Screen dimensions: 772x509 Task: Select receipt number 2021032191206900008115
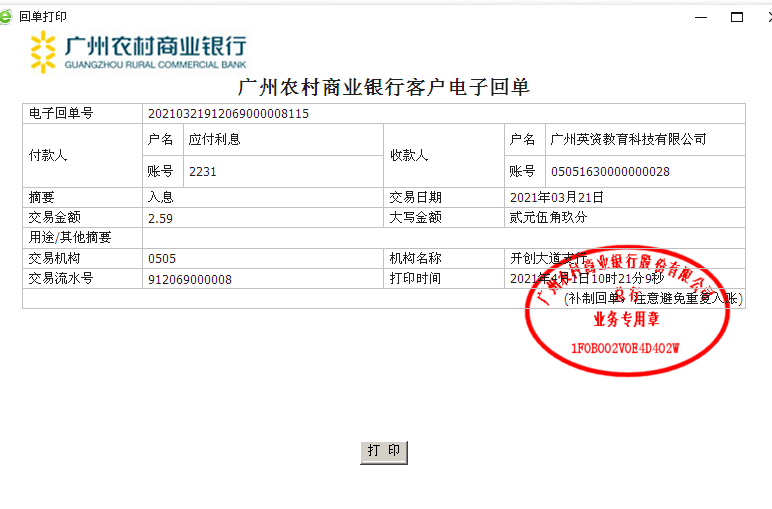click(x=228, y=114)
